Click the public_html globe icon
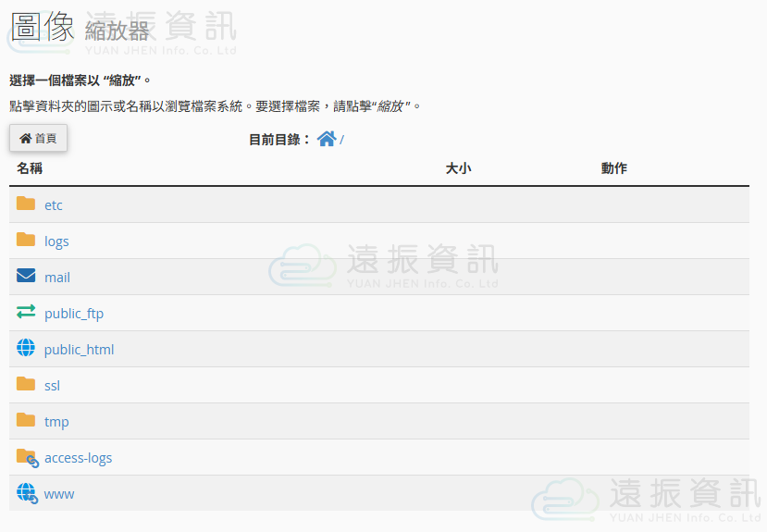767x532 pixels. point(26,349)
